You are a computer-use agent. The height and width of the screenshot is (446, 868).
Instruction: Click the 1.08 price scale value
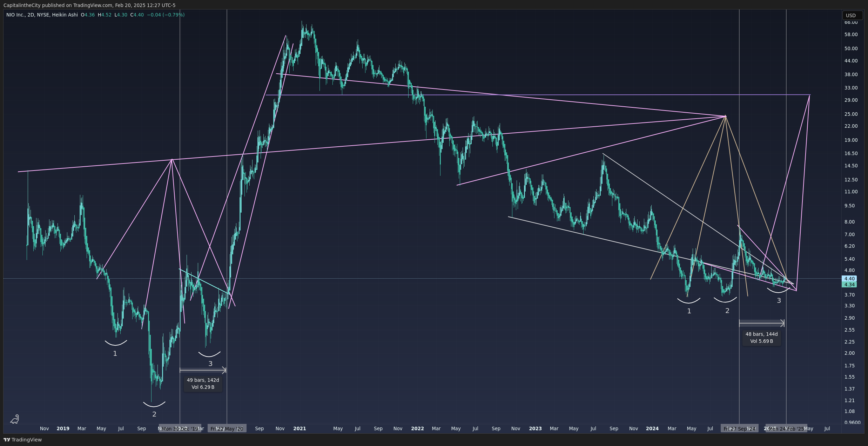tap(849, 411)
